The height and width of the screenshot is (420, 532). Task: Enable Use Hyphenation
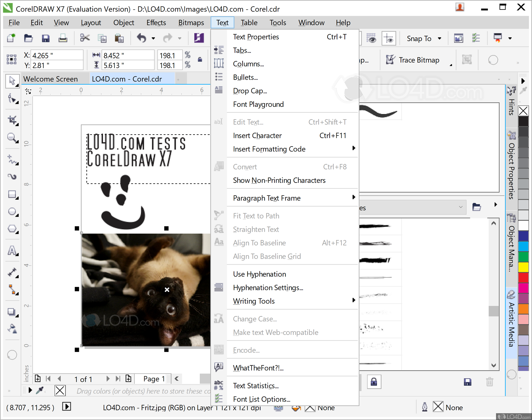(x=259, y=274)
